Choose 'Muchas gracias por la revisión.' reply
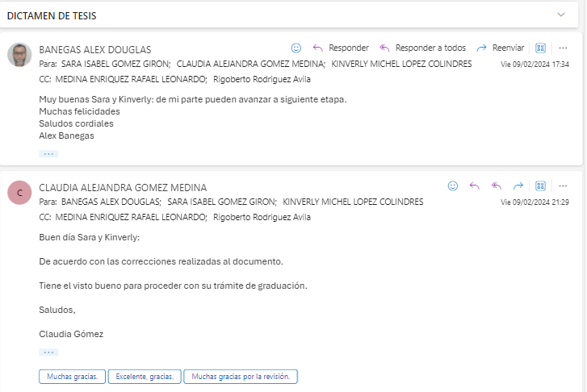The height and width of the screenshot is (392, 587). coord(241,376)
